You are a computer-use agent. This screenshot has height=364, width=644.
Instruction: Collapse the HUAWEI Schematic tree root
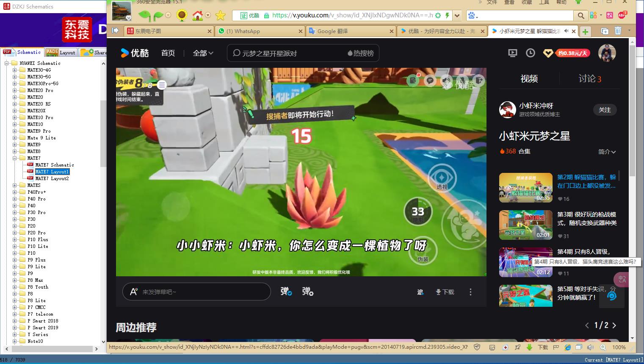(x=7, y=63)
